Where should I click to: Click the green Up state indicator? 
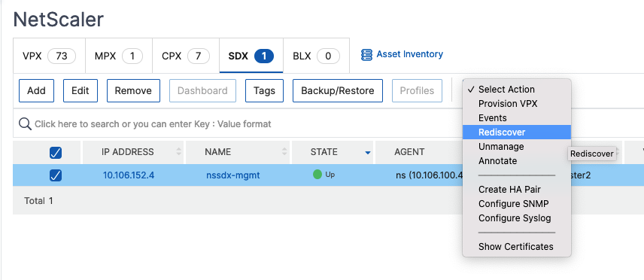317,175
